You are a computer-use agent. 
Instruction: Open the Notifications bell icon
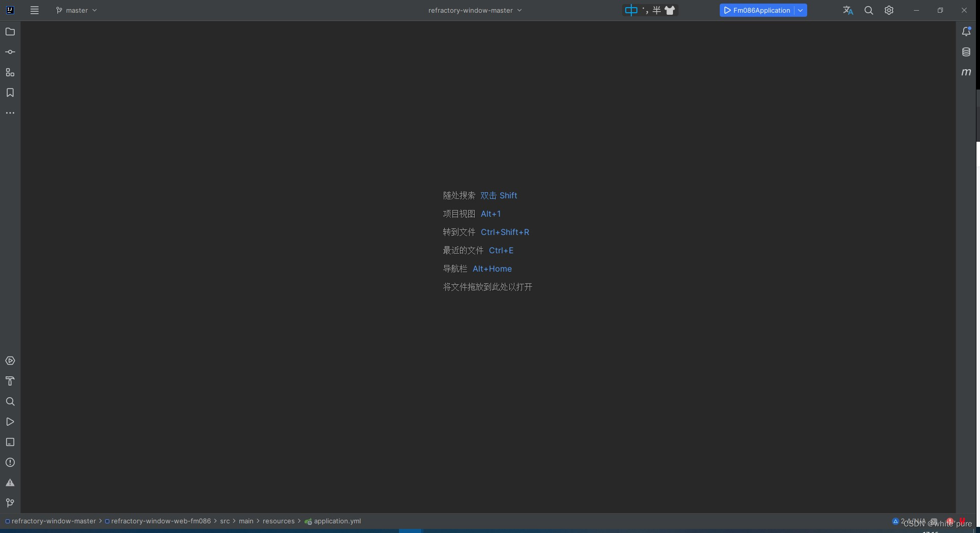pos(966,32)
